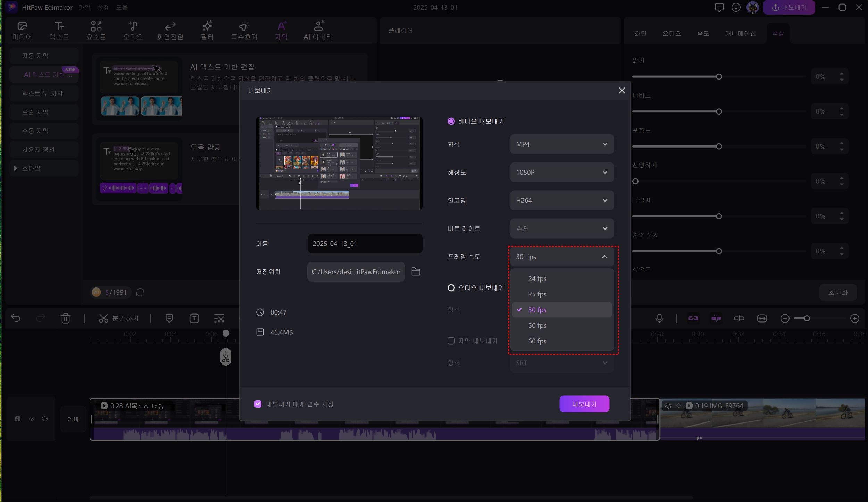Enable the 자막 내보내기 checkbox
The height and width of the screenshot is (502, 868).
(x=451, y=341)
